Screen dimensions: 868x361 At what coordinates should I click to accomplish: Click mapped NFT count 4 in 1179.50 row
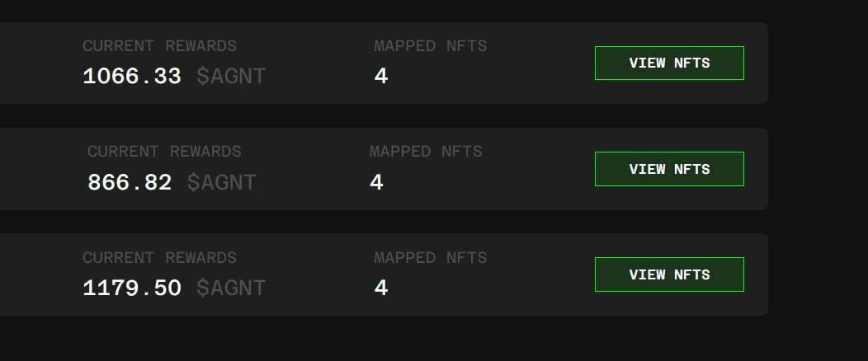(381, 288)
